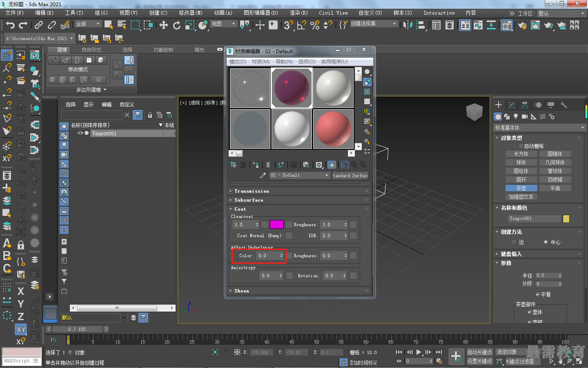Open 模式(D) menu in Material Editor
This screenshot has width=588, height=368.
238,62
